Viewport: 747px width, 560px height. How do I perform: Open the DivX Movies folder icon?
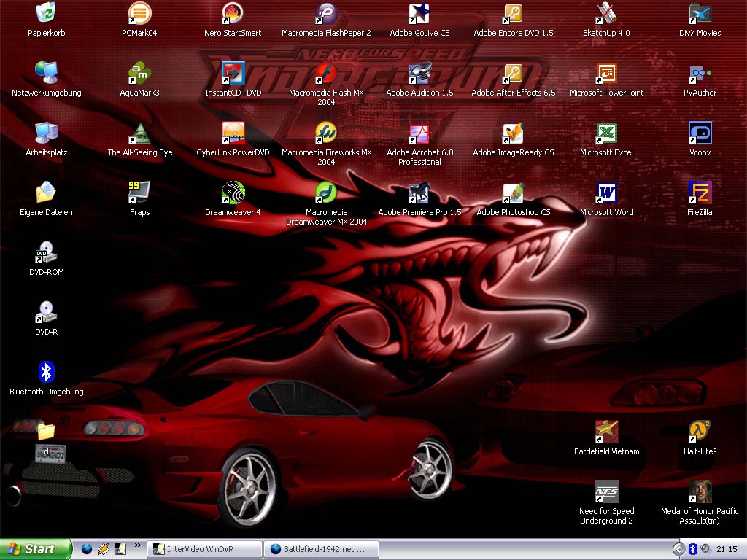700,13
